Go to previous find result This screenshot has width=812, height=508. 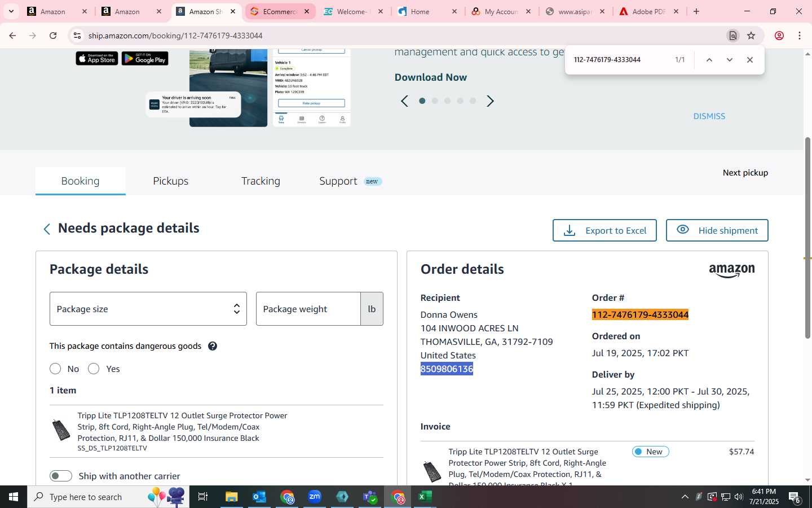pyautogui.click(x=709, y=60)
